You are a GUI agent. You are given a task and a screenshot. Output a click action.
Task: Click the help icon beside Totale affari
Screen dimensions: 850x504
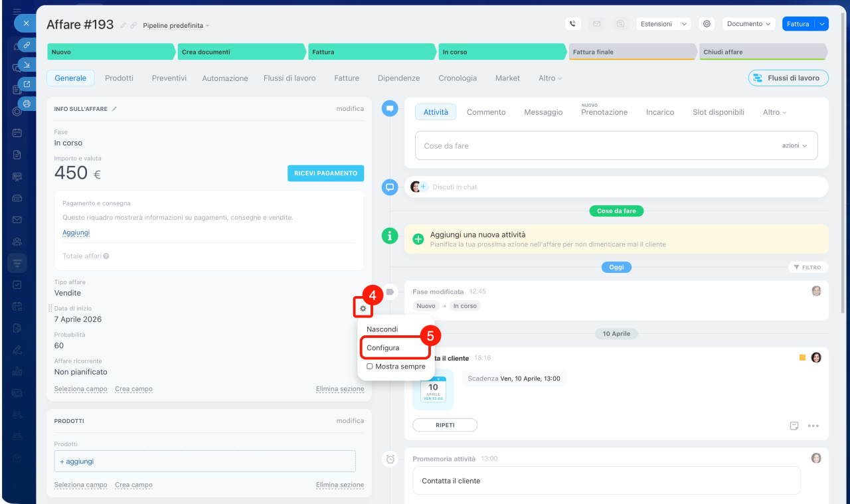[x=106, y=256]
